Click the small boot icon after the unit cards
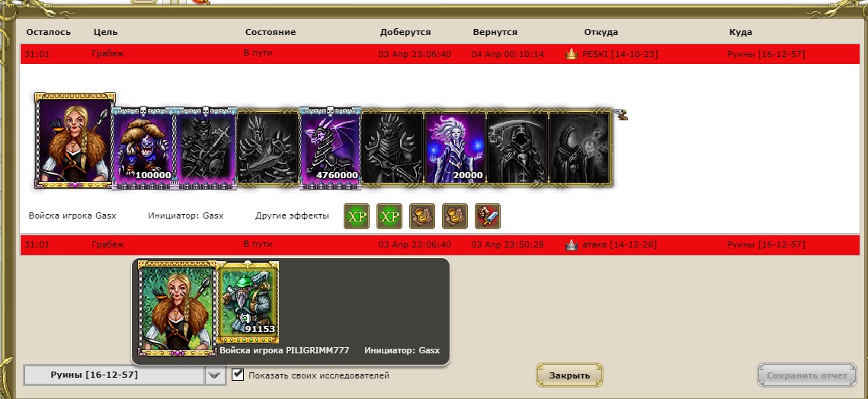Image resolution: width=868 pixels, height=399 pixels. point(623,115)
